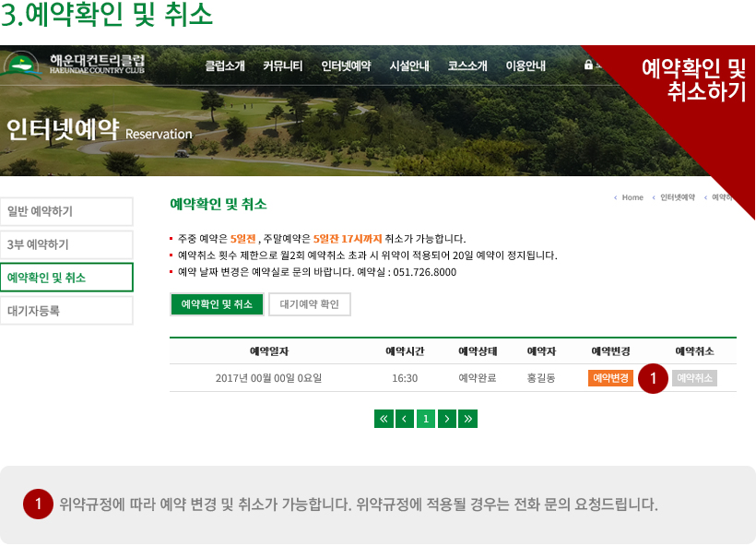Image resolution: width=756 pixels, height=546 pixels.
Task: Open the 인터넷예약 top menu
Action: click(346, 65)
